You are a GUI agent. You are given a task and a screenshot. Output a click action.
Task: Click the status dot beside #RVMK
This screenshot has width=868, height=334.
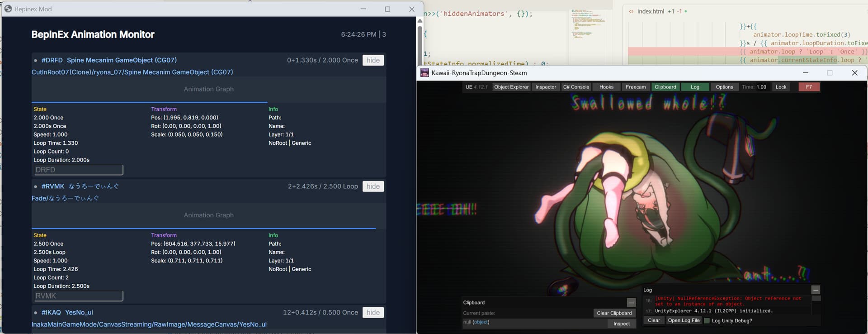(35, 186)
